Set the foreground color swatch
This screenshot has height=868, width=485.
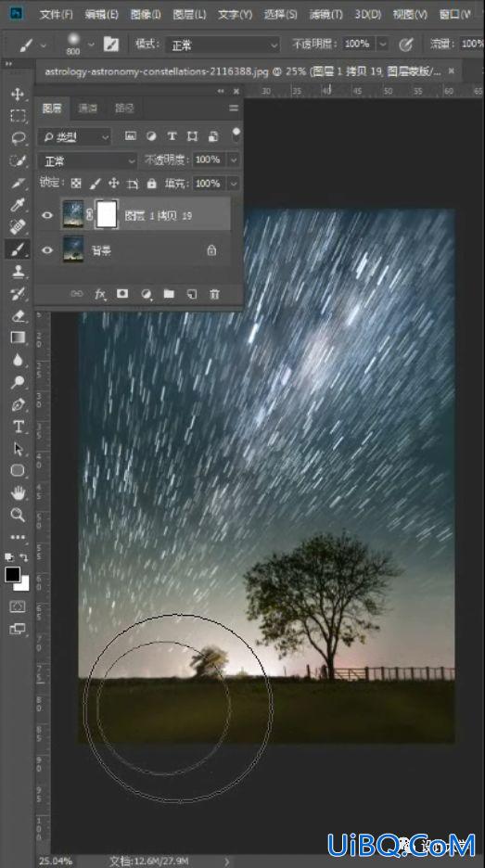[12, 575]
